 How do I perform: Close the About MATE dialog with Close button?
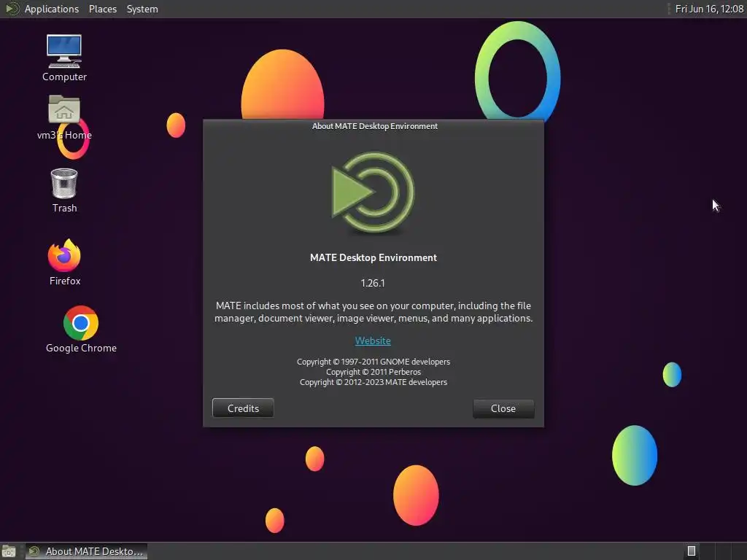pyautogui.click(x=503, y=408)
